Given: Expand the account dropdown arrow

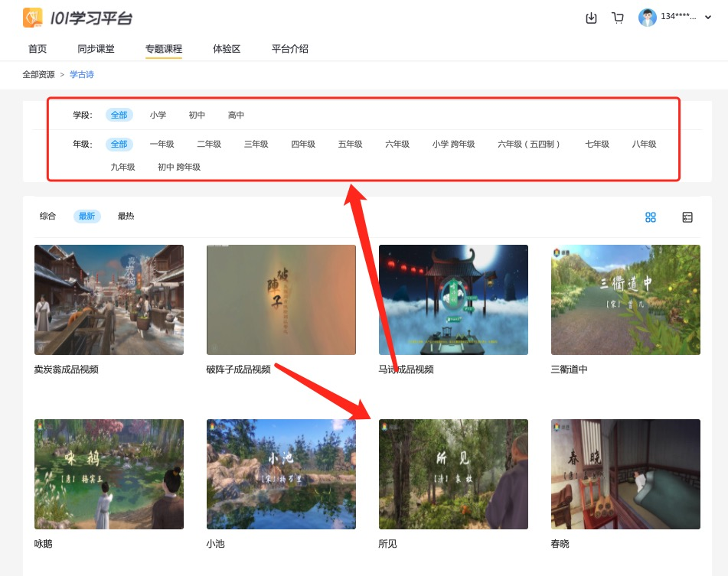Looking at the screenshot, I should click(x=707, y=18).
